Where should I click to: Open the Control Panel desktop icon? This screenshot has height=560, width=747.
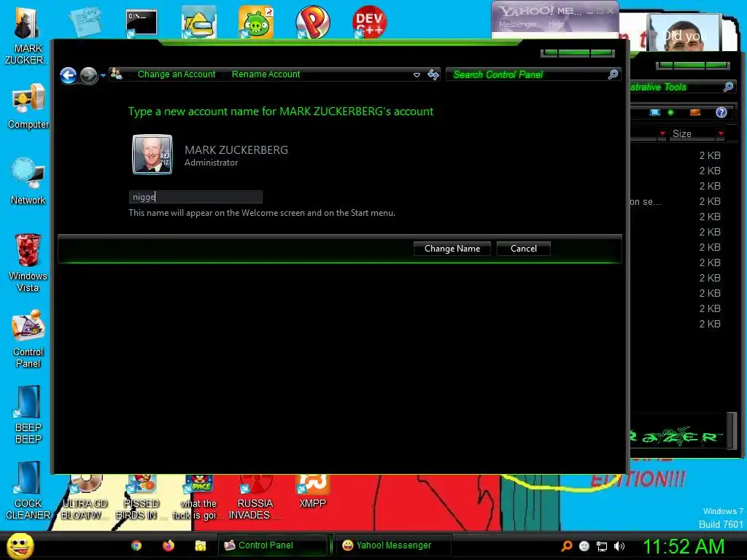[28, 339]
